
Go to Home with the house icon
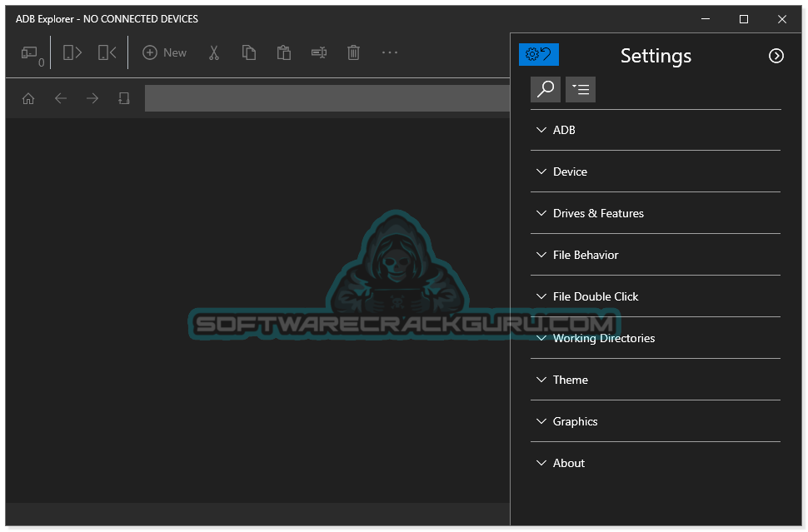(28, 98)
